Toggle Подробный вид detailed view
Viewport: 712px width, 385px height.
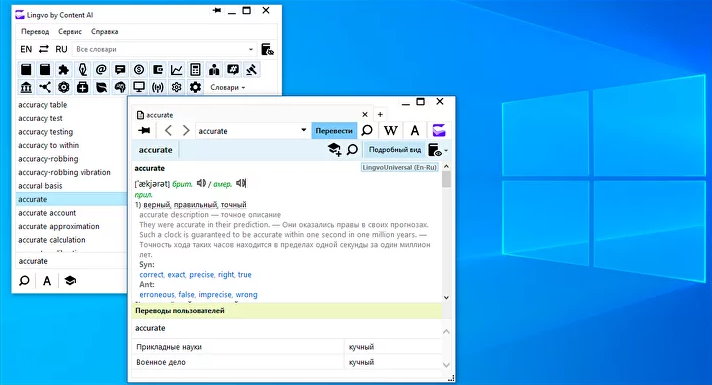coord(395,149)
